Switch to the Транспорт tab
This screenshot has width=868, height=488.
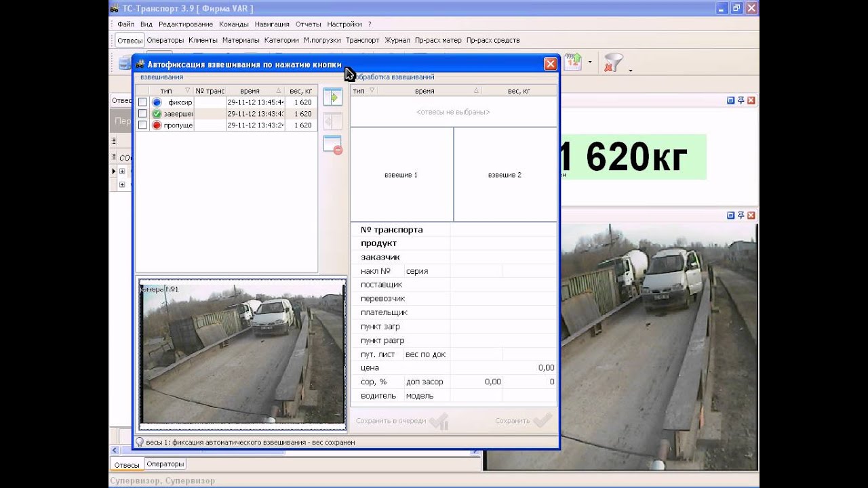pyautogui.click(x=363, y=40)
